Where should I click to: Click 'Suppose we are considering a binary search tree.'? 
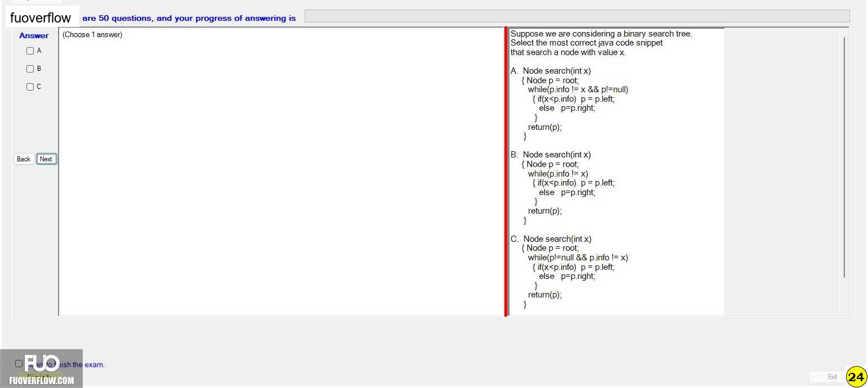click(x=601, y=34)
